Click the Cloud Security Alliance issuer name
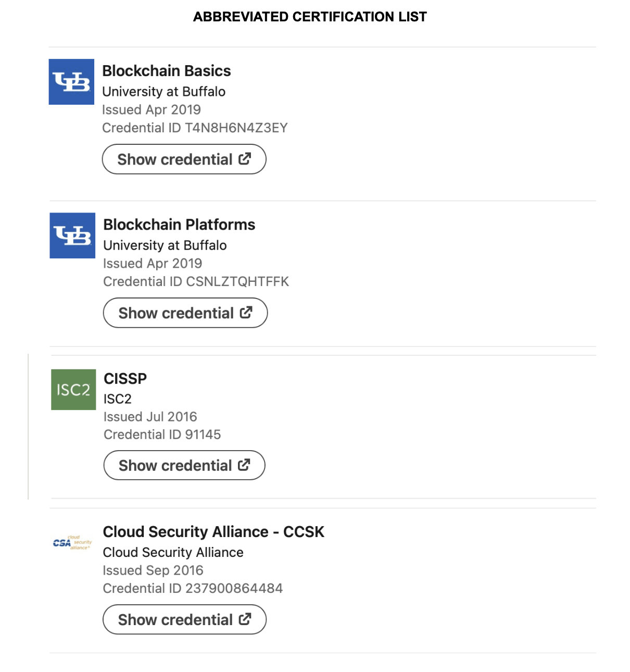 [x=173, y=552]
